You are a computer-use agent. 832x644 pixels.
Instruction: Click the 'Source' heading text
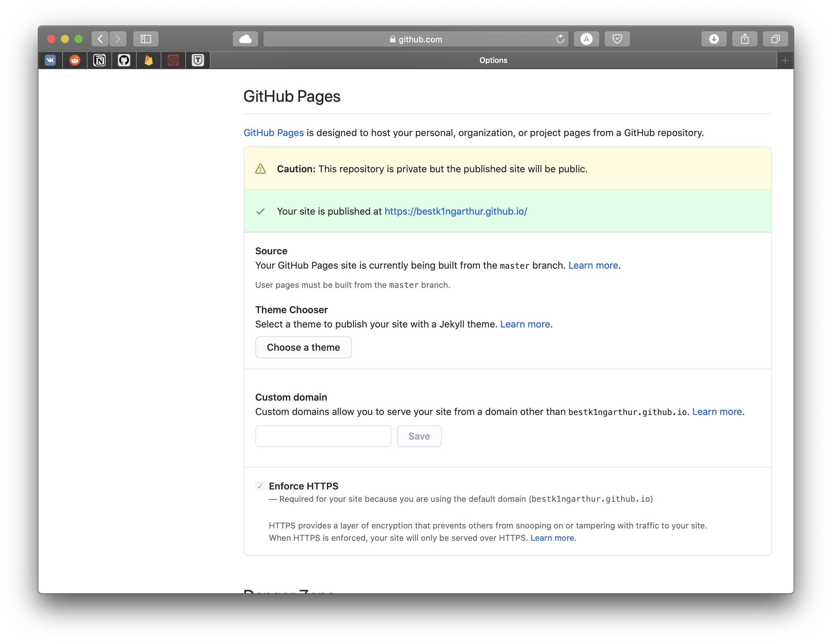[271, 251]
